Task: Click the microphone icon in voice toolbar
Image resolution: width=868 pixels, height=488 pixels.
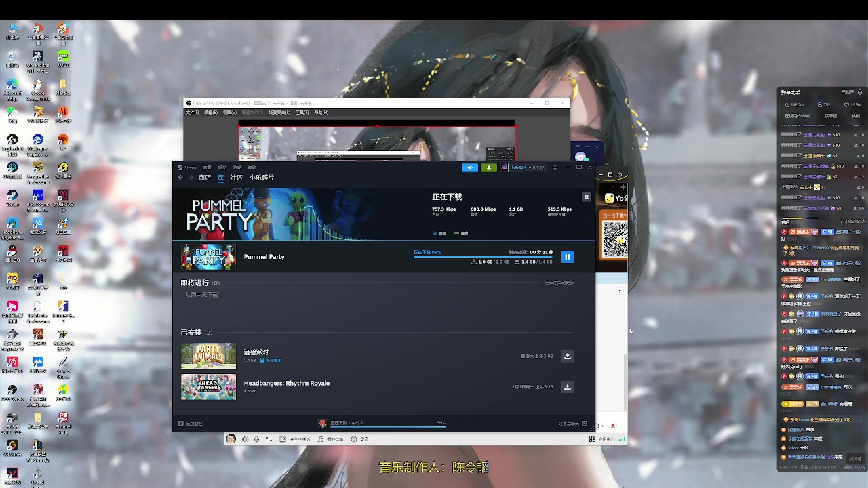Action: [x=257, y=439]
